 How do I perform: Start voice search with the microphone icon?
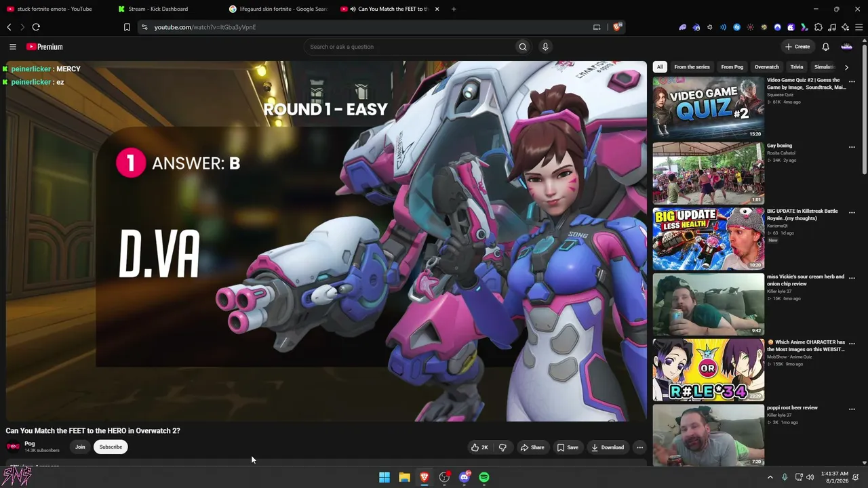tap(545, 47)
